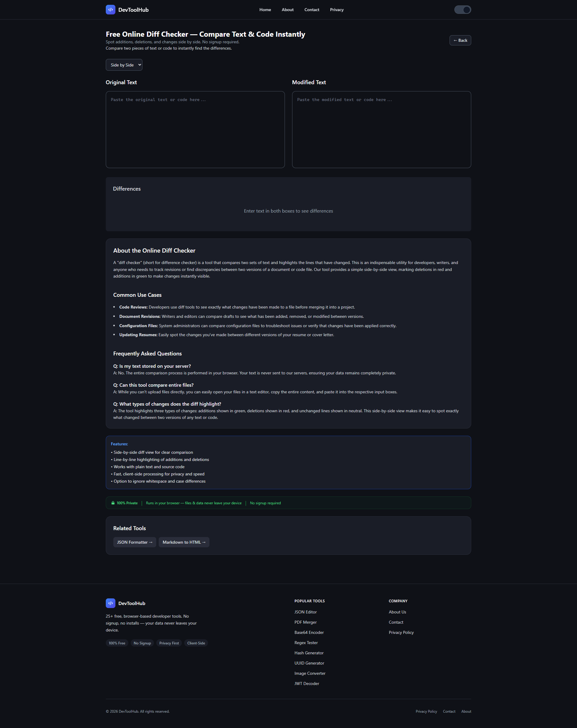Click the DevToolHub code logo in the header
Image resolution: width=577 pixels, height=728 pixels.
110,9
